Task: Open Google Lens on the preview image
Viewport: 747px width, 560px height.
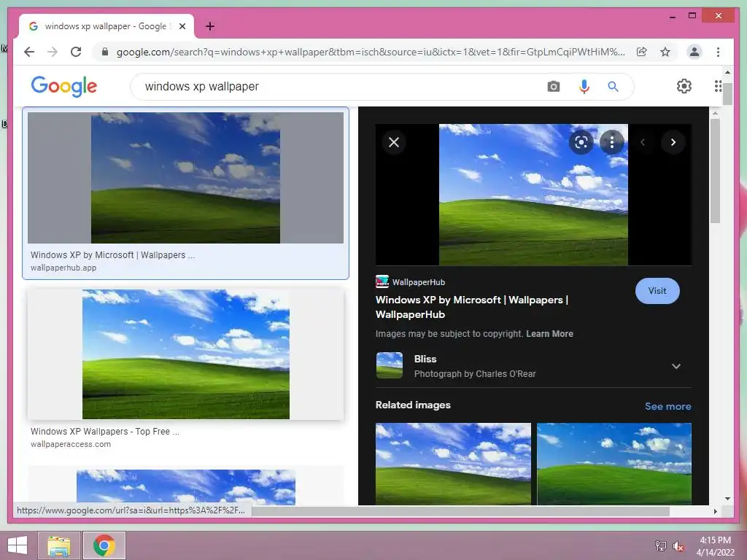Action: (x=581, y=142)
